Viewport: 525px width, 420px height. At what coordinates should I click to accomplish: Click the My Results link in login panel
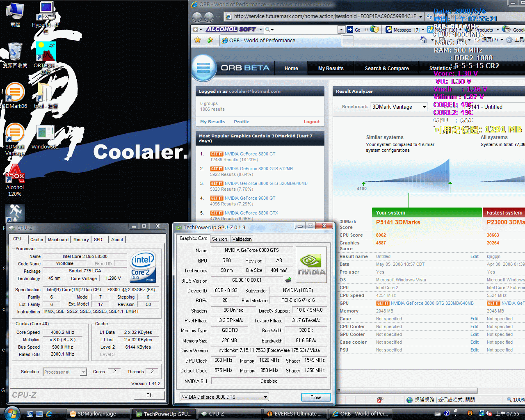pos(212,122)
